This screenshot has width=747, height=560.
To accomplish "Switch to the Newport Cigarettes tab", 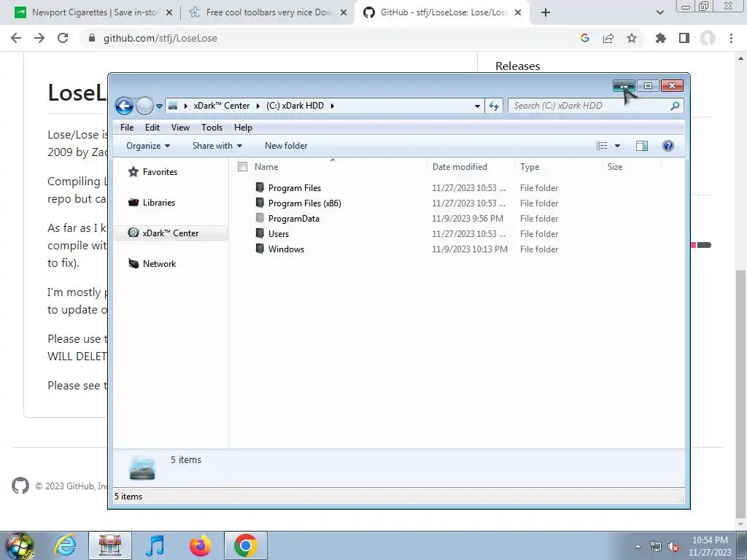I will (94, 12).
